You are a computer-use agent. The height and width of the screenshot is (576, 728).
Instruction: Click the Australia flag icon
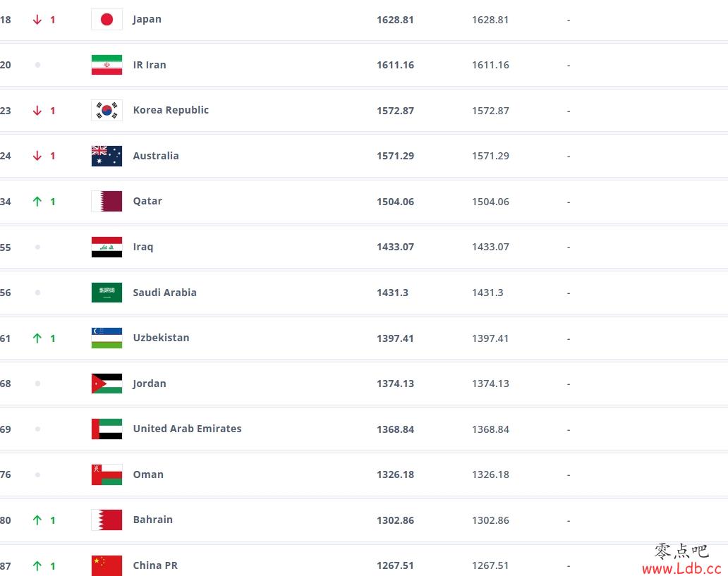click(107, 156)
